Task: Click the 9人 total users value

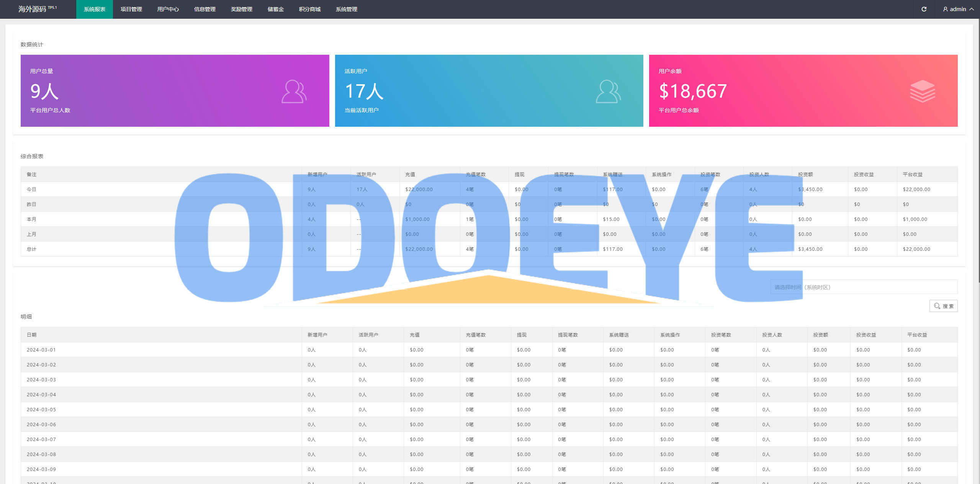Action: [44, 91]
